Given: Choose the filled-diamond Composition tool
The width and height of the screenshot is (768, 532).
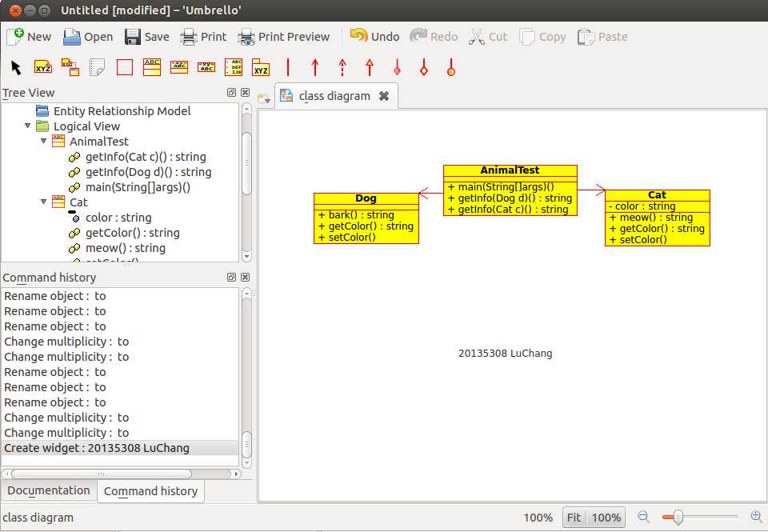Looking at the screenshot, I should point(397,67).
